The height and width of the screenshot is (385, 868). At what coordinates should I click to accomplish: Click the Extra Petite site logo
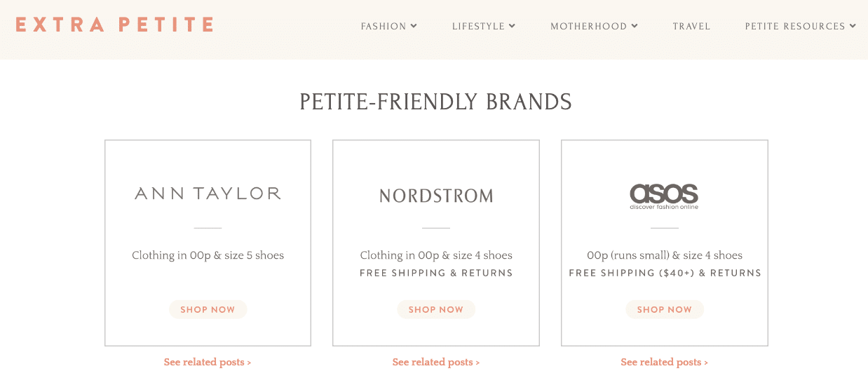tap(114, 25)
